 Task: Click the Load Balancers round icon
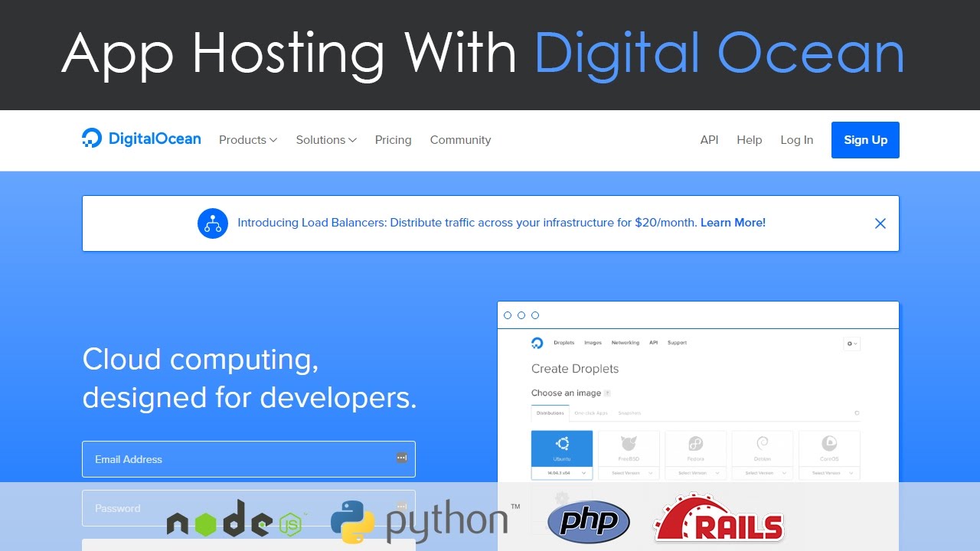click(x=213, y=223)
